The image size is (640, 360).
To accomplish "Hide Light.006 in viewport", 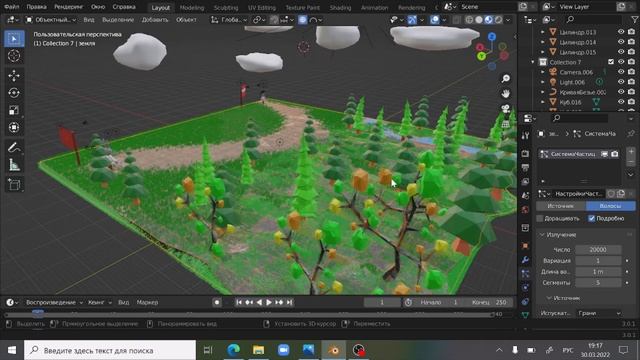I will pyautogui.click(x=621, y=82).
